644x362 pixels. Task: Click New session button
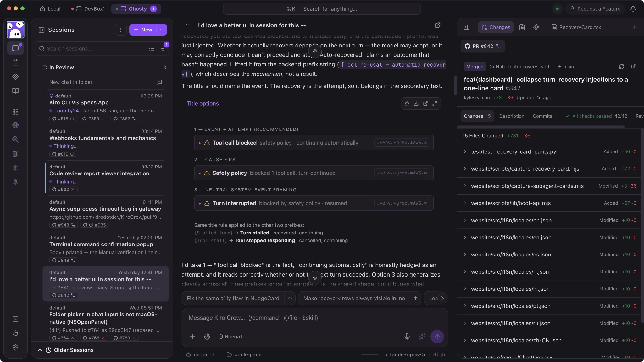click(143, 30)
